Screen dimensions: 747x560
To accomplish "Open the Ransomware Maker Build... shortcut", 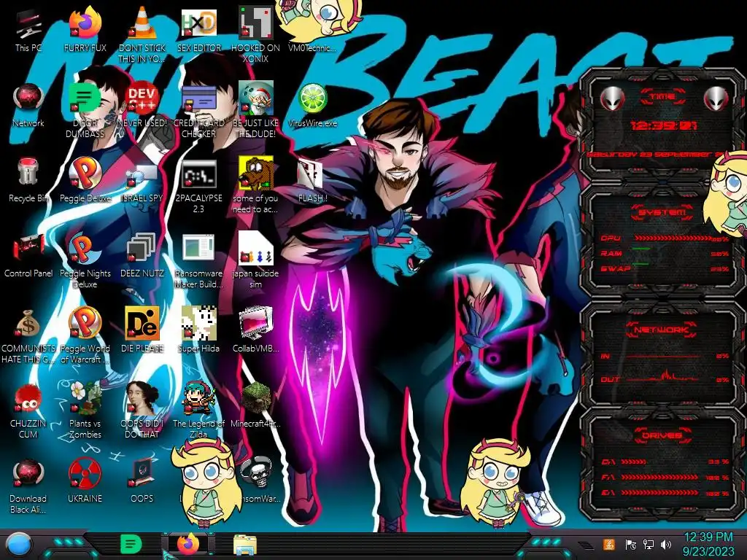I will (199, 262).
